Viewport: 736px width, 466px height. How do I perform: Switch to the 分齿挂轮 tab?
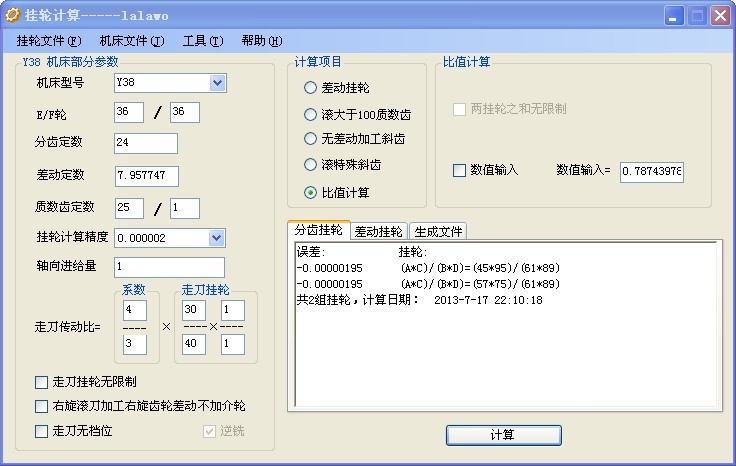[319, 230]
